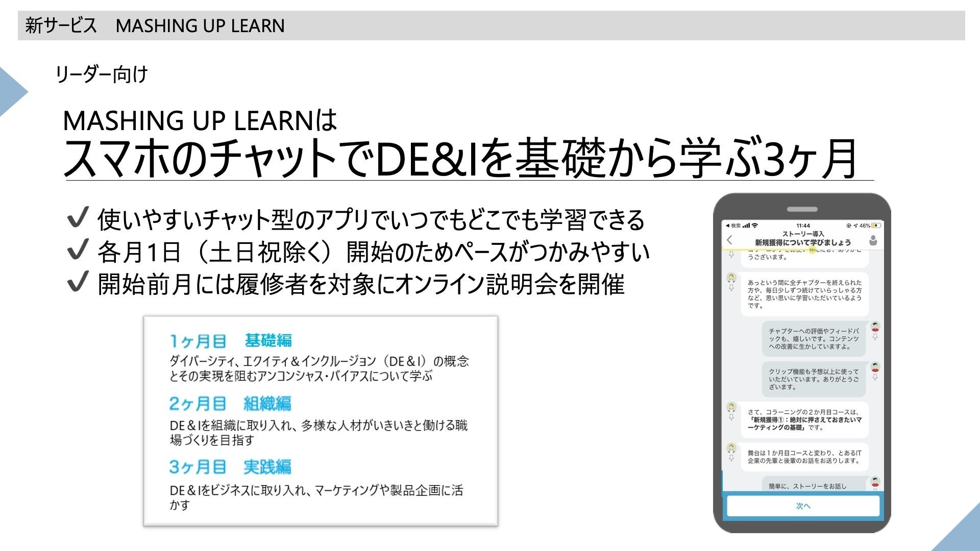Click checkmark beside '開始前月には' line
This screenshot has width=980, height=551.
[x=78, y=282]
